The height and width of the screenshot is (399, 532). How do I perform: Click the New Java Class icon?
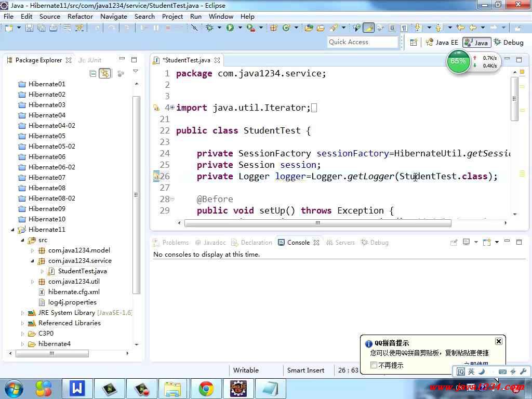[286, 28]
